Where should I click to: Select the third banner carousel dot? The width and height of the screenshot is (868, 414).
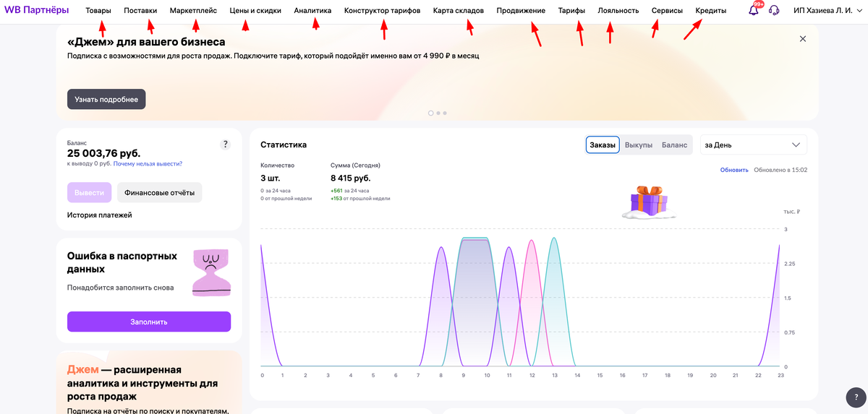coord(445,113)
